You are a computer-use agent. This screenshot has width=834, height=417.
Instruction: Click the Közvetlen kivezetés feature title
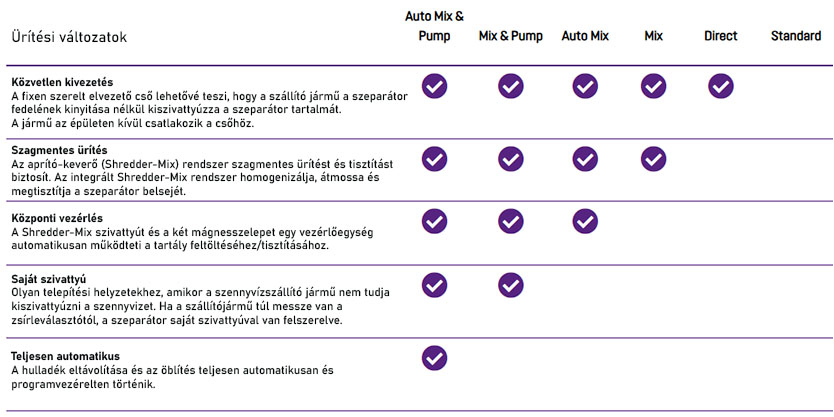pos(62,82)
